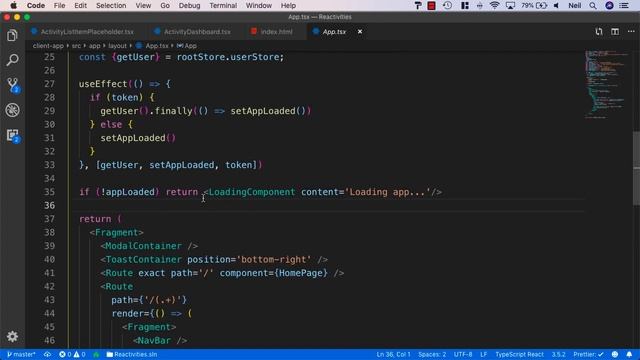Click App.tsx in the breadcrumb path
640x360 pixels.
[x=157, y=46]
